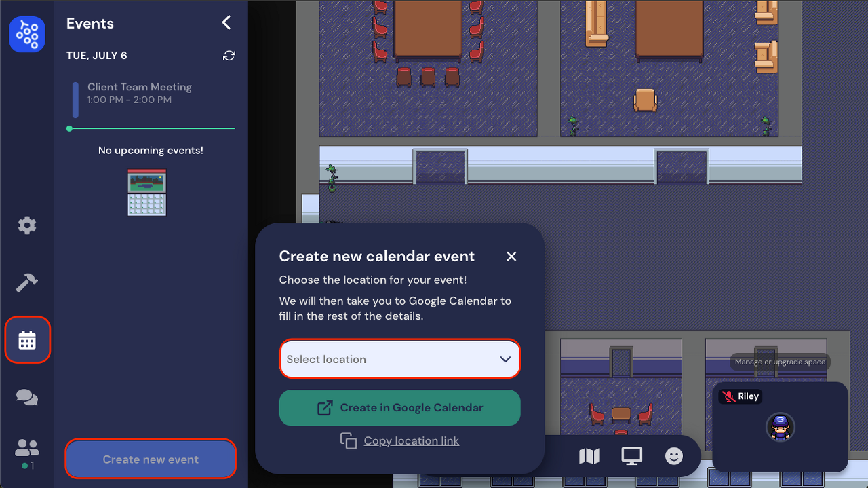Open the Settings gear icon
Image resolution: width=868 pixels, height=488 pixels.
point(27,225)
